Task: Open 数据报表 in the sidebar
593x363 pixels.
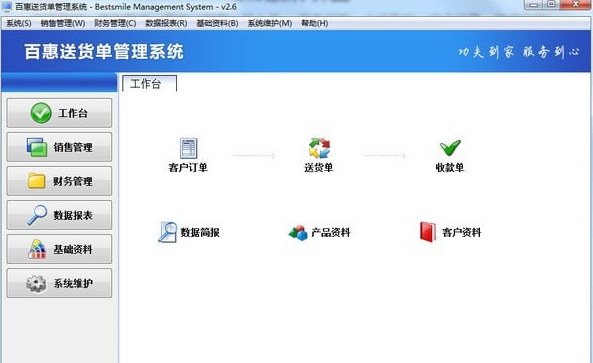Action: [59, 215]
